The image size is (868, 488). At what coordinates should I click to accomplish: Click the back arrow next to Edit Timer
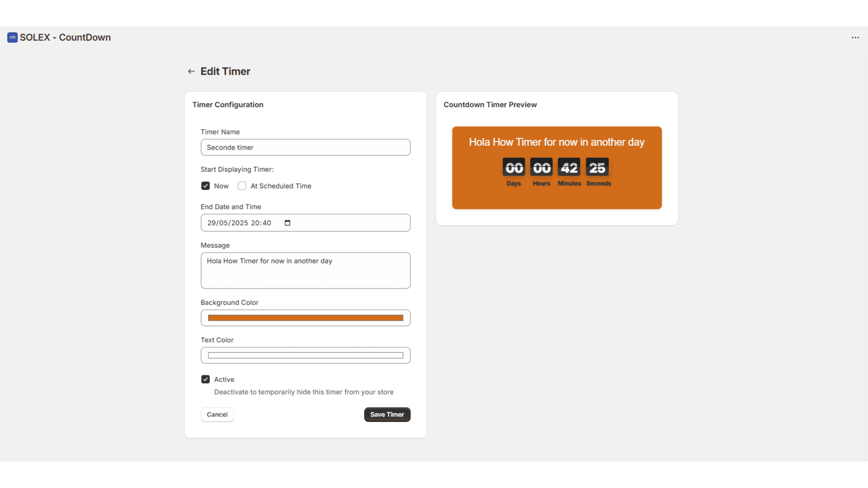(191, 71)
